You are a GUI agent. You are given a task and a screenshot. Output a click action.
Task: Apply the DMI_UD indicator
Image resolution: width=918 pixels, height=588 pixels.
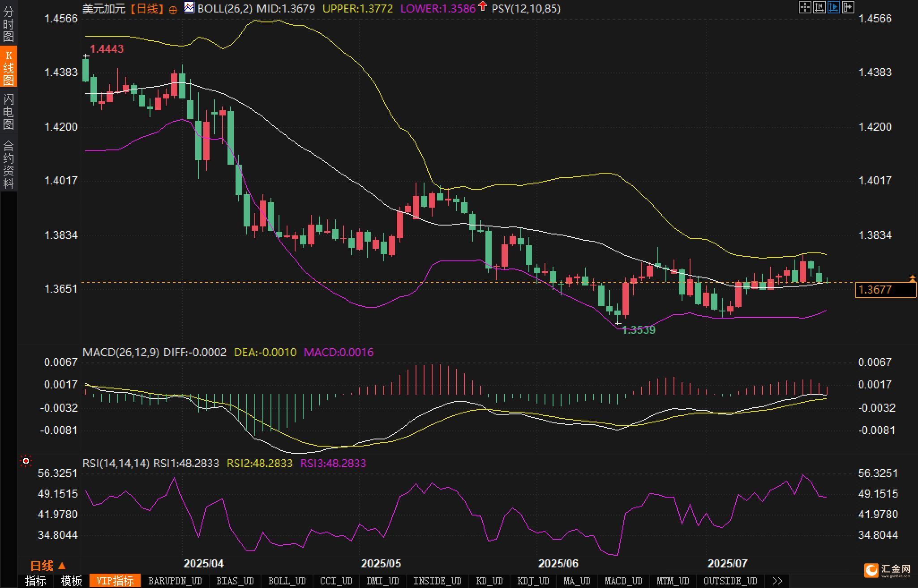(x=382, y=581)
